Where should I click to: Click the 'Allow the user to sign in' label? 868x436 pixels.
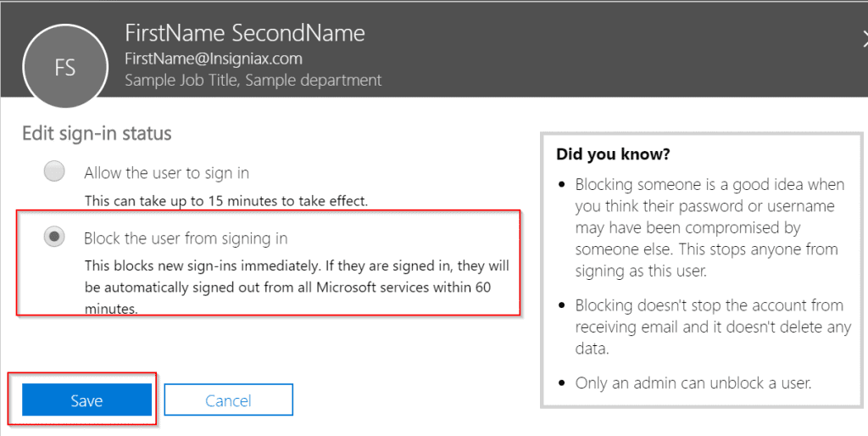[x=167, y=173]
